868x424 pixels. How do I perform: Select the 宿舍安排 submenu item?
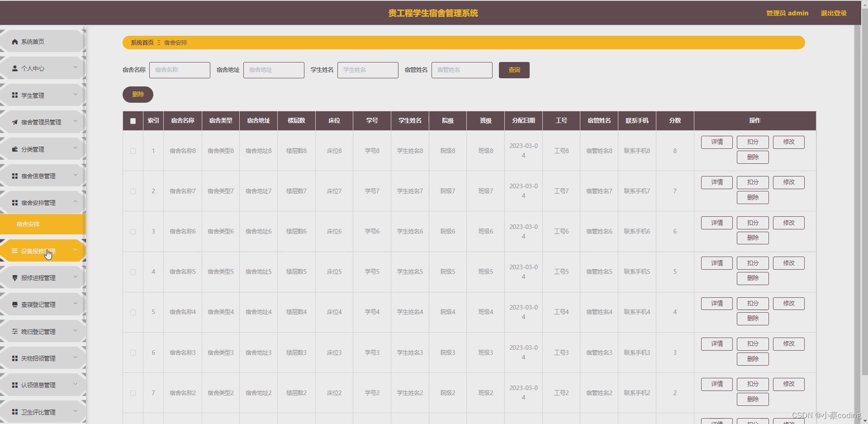43,224
